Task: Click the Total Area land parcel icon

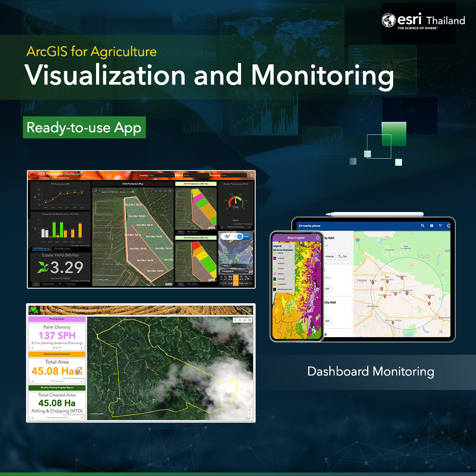Action: 79,371
